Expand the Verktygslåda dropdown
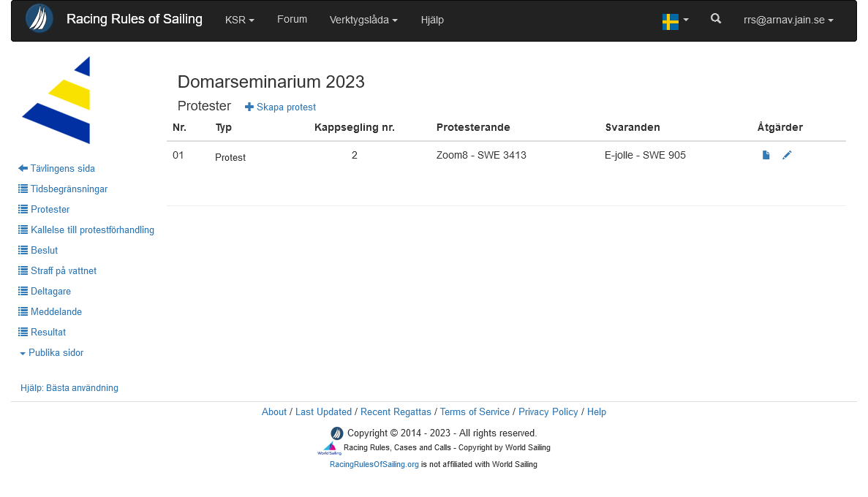 (x=363, y=20)
